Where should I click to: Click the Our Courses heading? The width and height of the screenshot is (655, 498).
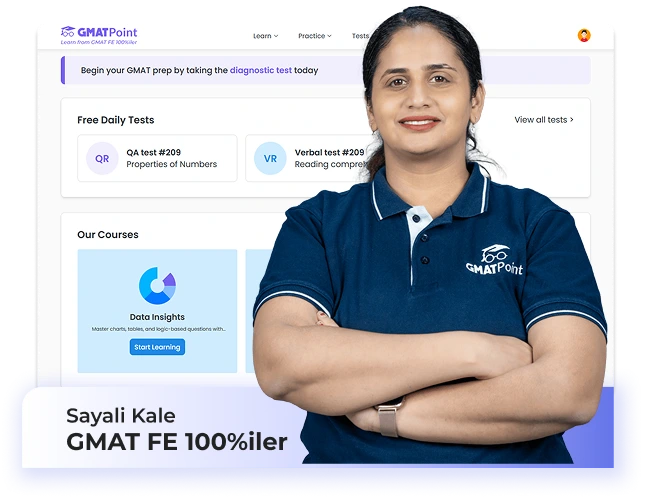point(108,235)
